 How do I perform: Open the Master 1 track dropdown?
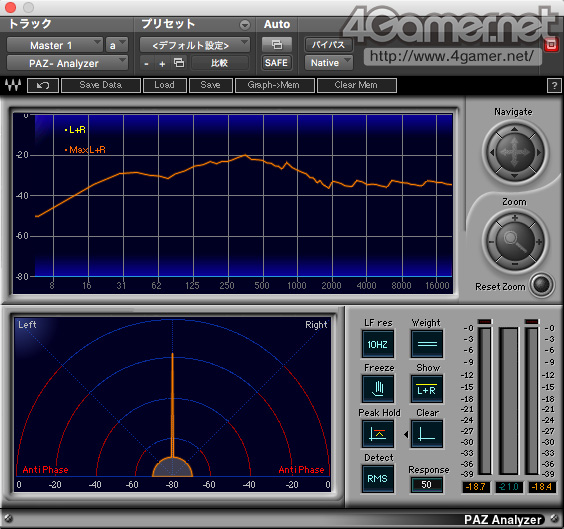tap(55, 45)
